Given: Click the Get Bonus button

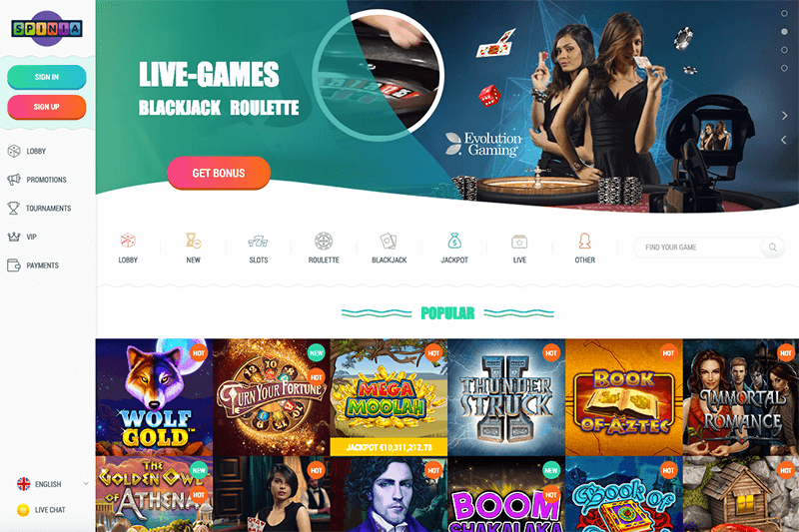Looking at the screenshot, I should tap(219, 173).
